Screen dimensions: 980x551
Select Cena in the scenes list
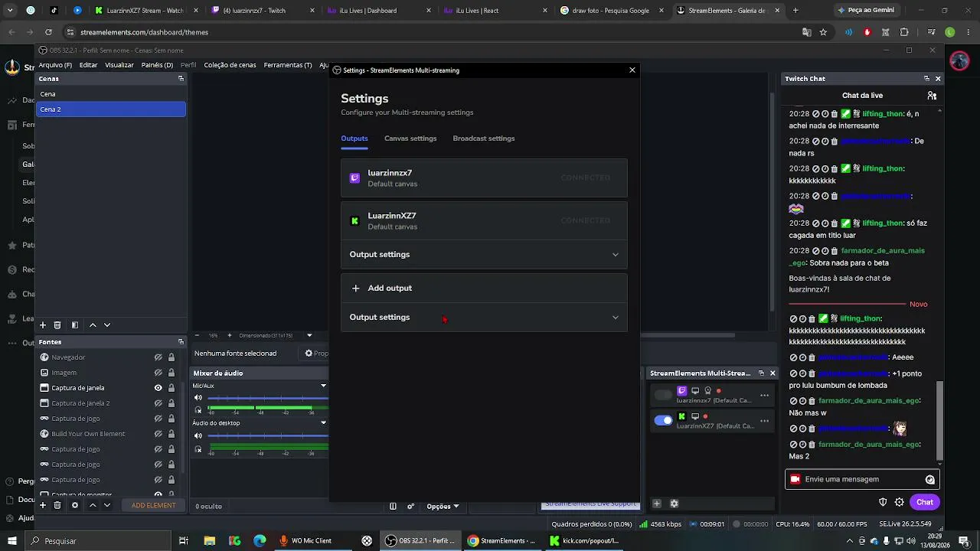(112, 94)
